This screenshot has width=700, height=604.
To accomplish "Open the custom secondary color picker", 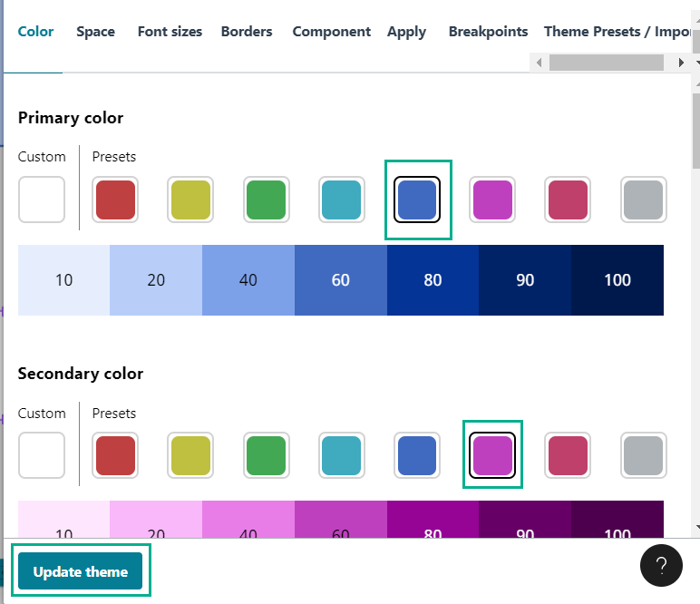I will (x=42, y=455).
